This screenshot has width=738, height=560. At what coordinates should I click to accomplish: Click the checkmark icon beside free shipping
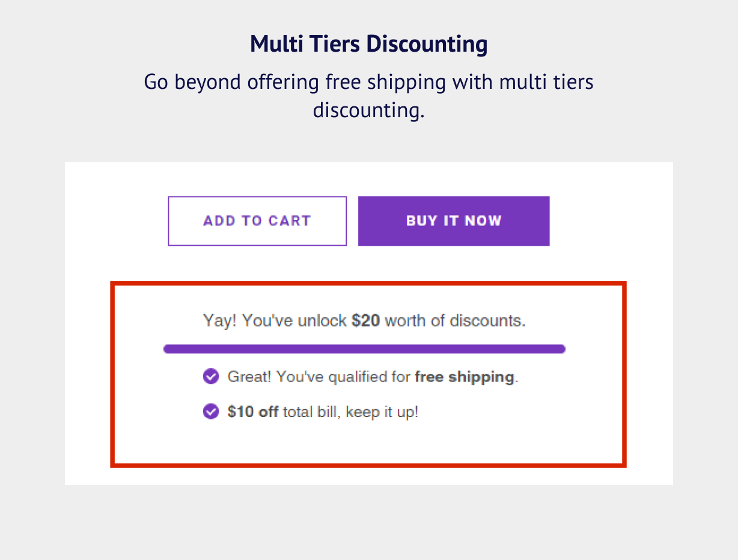[210, 377]
